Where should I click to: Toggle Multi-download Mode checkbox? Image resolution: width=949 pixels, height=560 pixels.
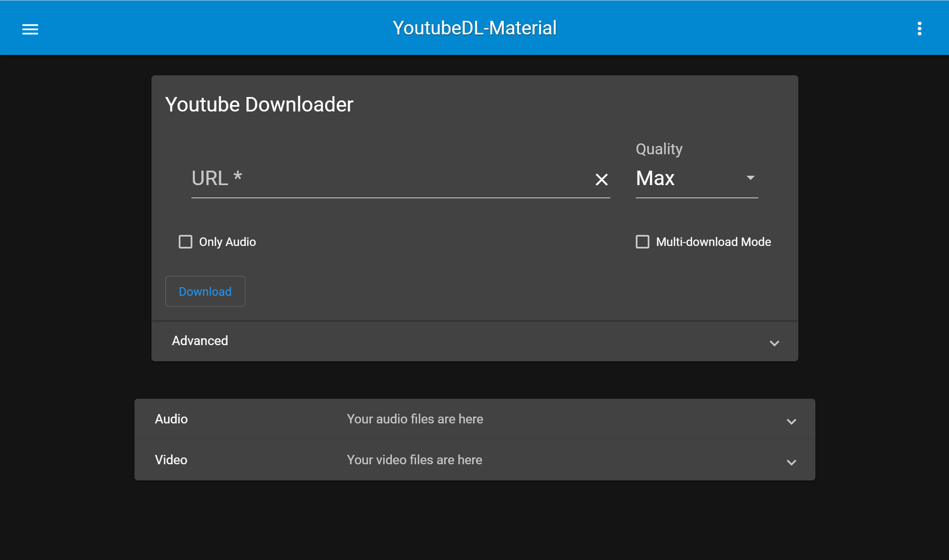[x=643, y=242]
